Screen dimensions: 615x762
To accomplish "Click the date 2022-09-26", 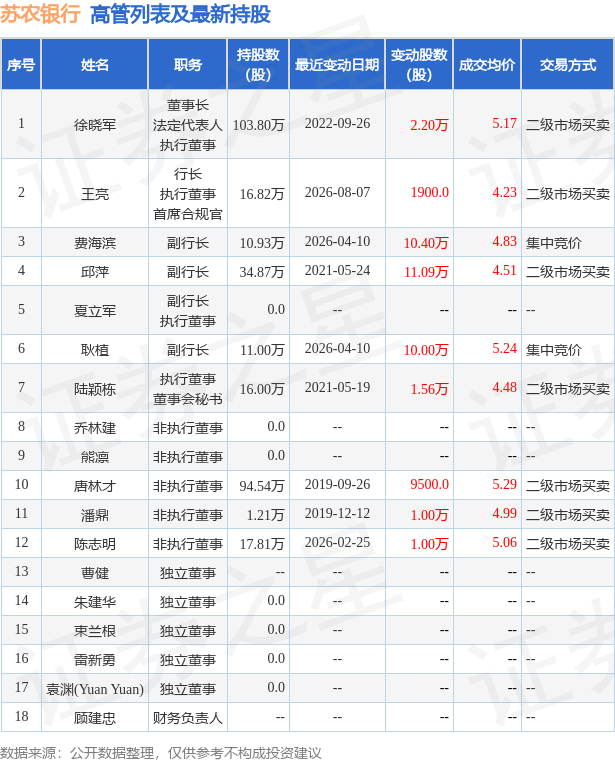I will click(x=337, y=123).
